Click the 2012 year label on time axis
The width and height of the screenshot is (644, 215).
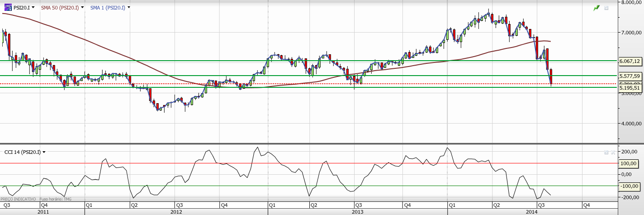176,211
